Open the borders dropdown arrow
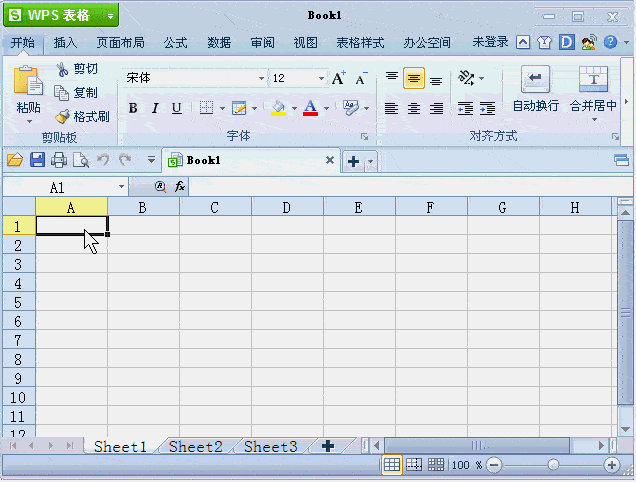The width and height of the screenshot is (636, 482). pyautogui.click(x=222, y=108)
